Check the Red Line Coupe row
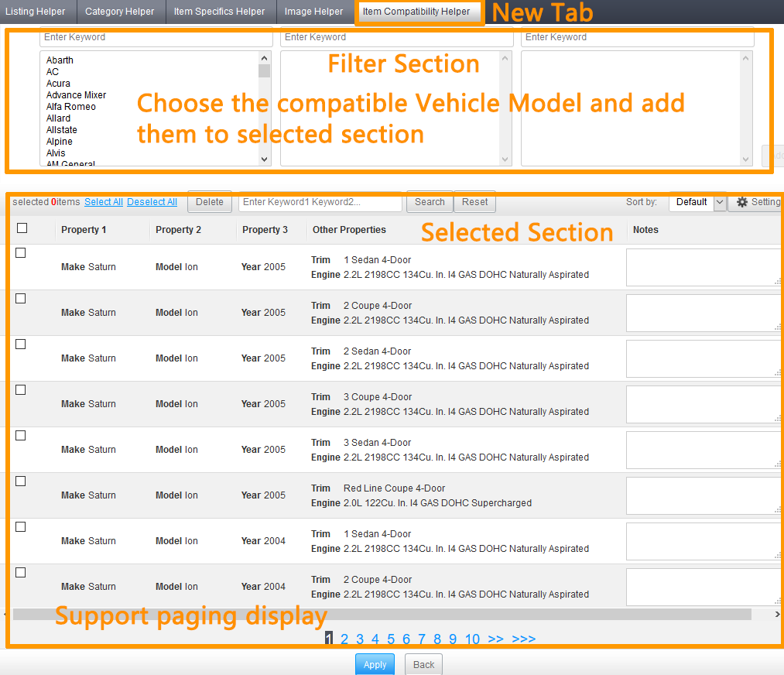Screen dimensions: 784x675 tap(20, 481)
